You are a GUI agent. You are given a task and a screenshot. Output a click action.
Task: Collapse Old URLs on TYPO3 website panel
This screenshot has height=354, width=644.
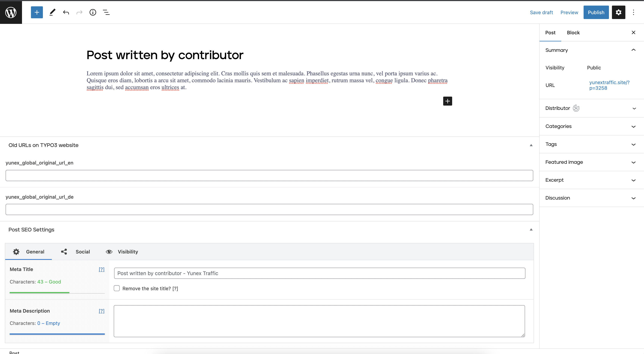click(531, 145)
